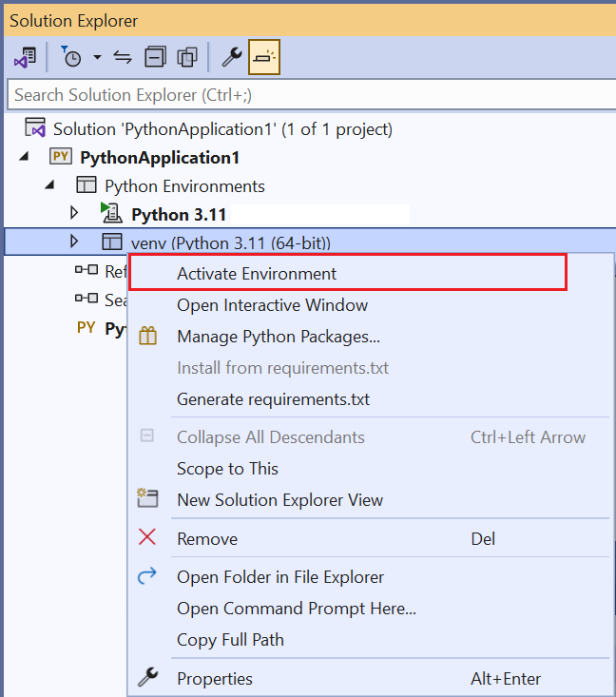Viewport: 616px width, 697px height.
Task: Click Manage Python Packages gift icon
Action: [x=147, y=337]
